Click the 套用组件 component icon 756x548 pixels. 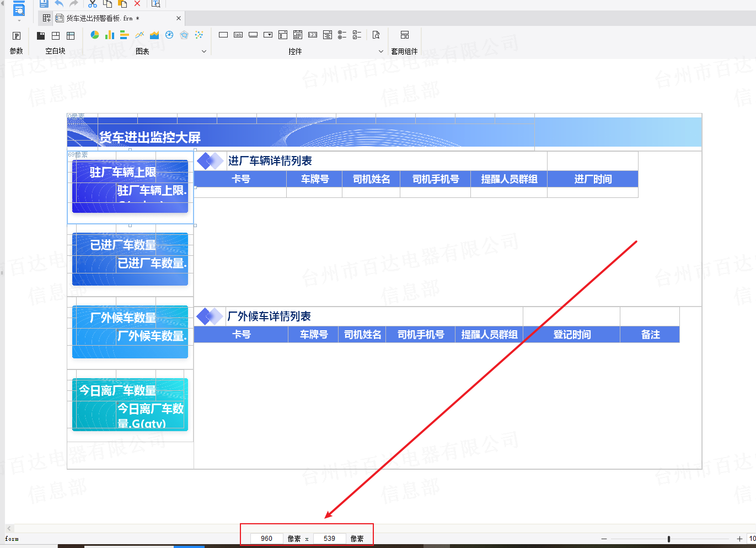tap(405, 35)
